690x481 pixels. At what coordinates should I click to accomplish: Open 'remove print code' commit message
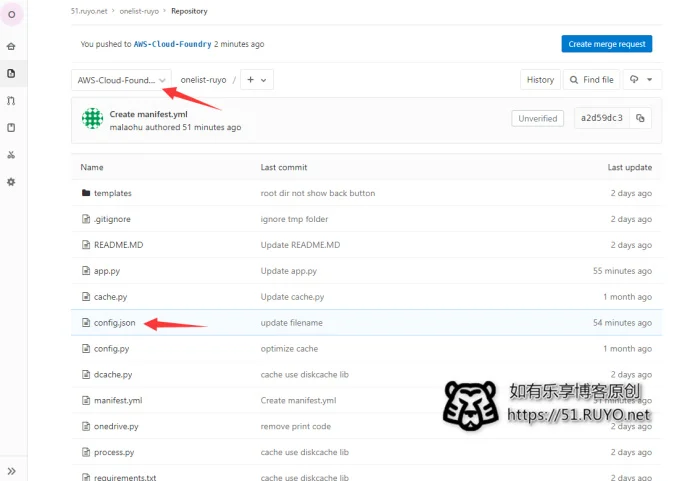click(296, 426)
